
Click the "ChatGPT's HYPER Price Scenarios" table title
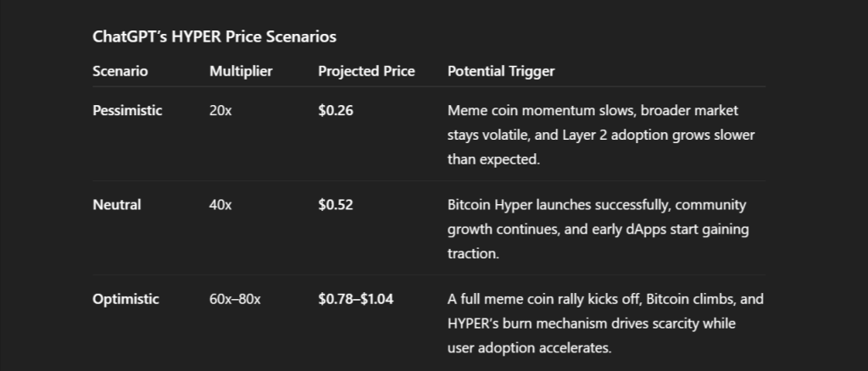214,37
